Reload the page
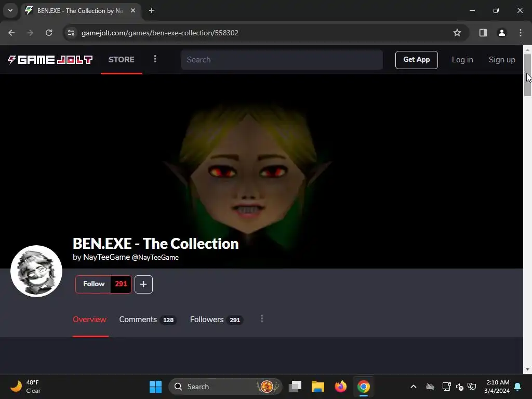 [x=49, y=33]
